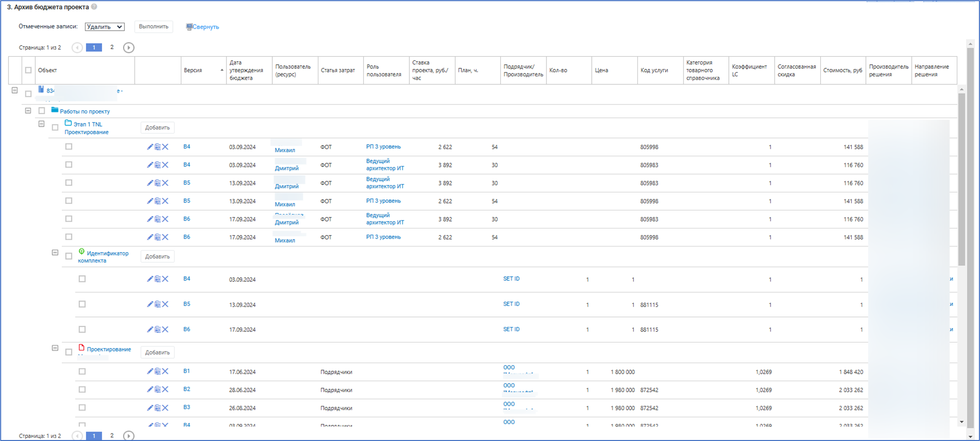Click the green Идентификатор комплекта icon
This screenshot has width=980, height=441.
point(81,252)
